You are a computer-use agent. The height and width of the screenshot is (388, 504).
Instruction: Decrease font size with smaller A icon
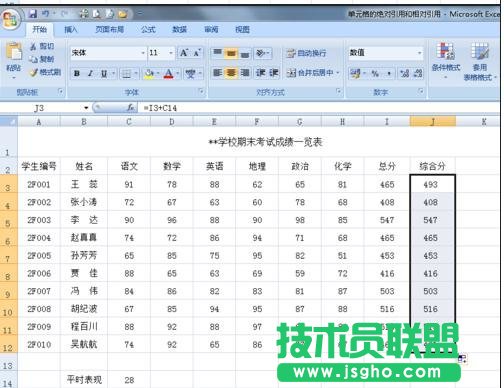coord(197,53)
